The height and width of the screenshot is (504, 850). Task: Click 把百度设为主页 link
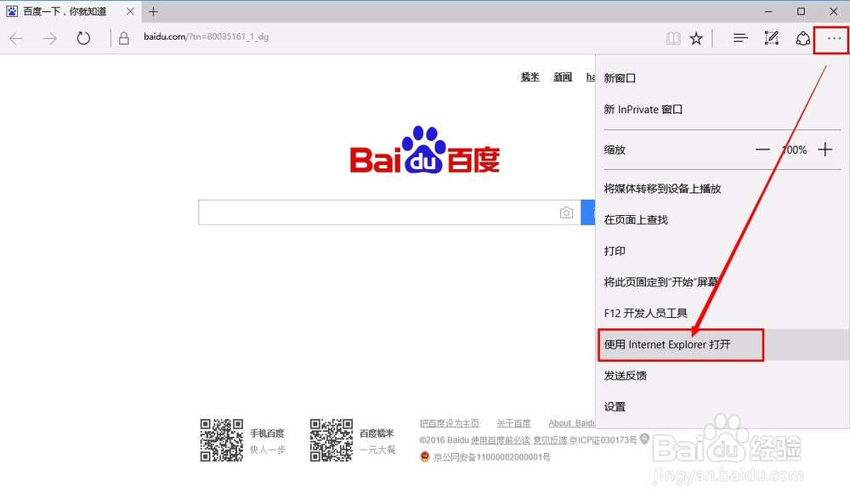click(x=450, y=423)
